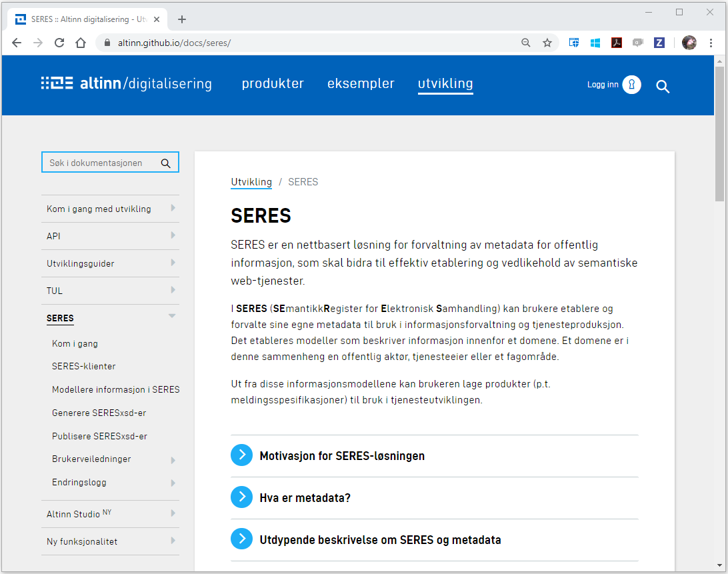Click the Logg inn keyhole icon
The width and height of the screenshot is (728, 574).
(x=631, y=85)
